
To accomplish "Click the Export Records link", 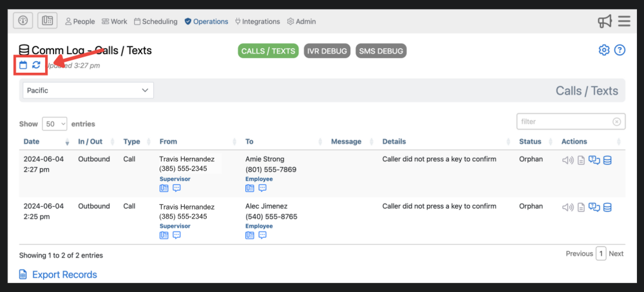I will click(x=64, y=275).
